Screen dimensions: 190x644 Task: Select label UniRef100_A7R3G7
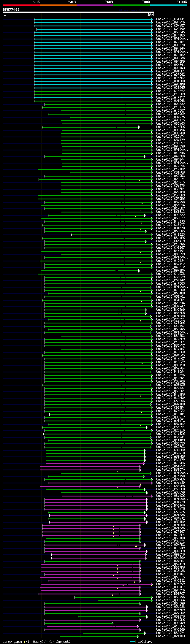pos(170,532)
